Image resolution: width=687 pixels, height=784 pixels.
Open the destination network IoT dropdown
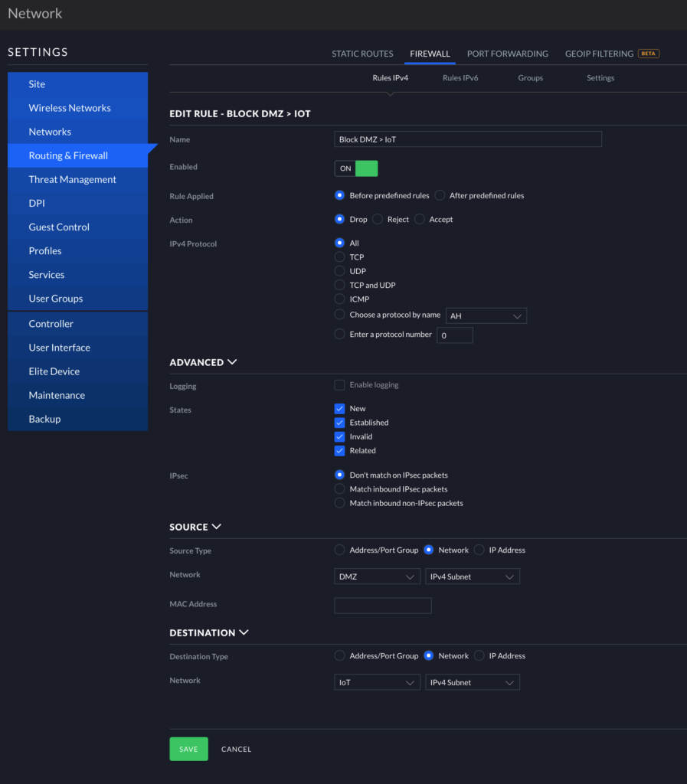pyautogui.click(x=377, y=682)
